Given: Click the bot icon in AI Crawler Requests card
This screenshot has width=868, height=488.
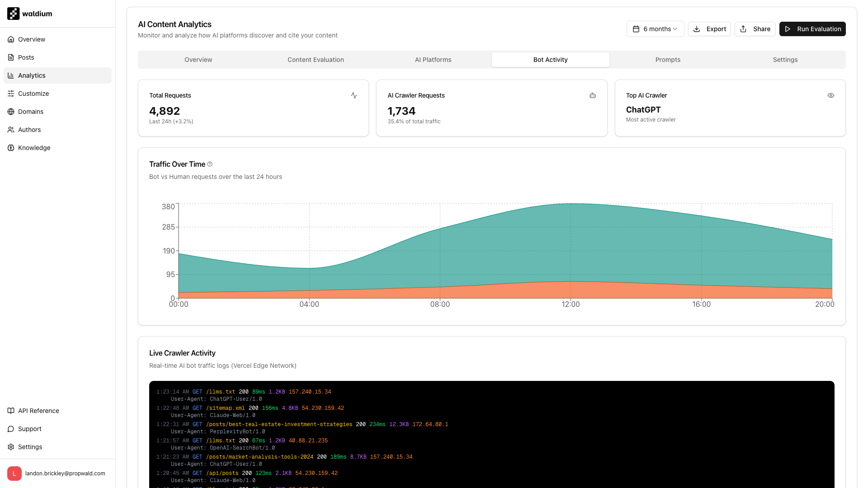Looking at the screenshot, I should click(593, 95).
